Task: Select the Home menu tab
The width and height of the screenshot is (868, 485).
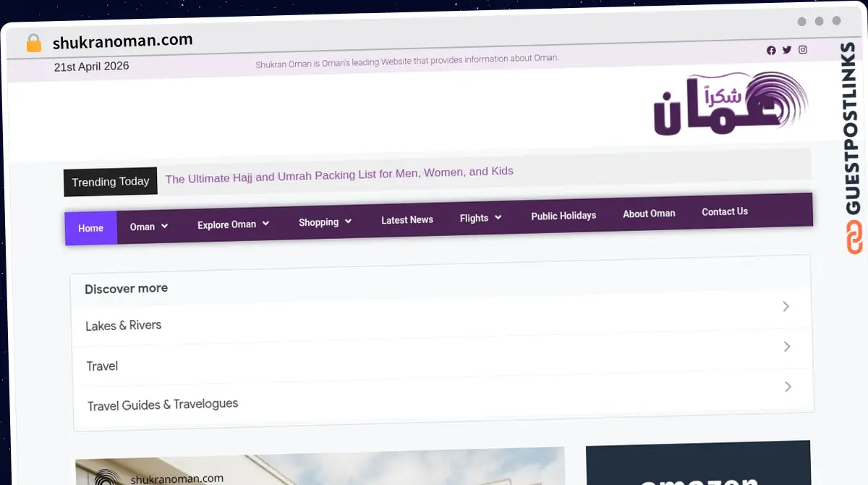Action: [91, 228]
